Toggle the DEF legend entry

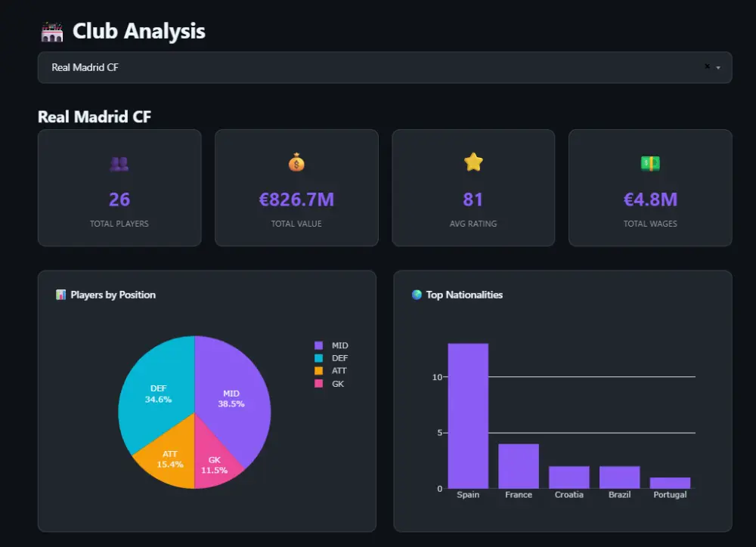pyautogui.click(x=331, y=358)
